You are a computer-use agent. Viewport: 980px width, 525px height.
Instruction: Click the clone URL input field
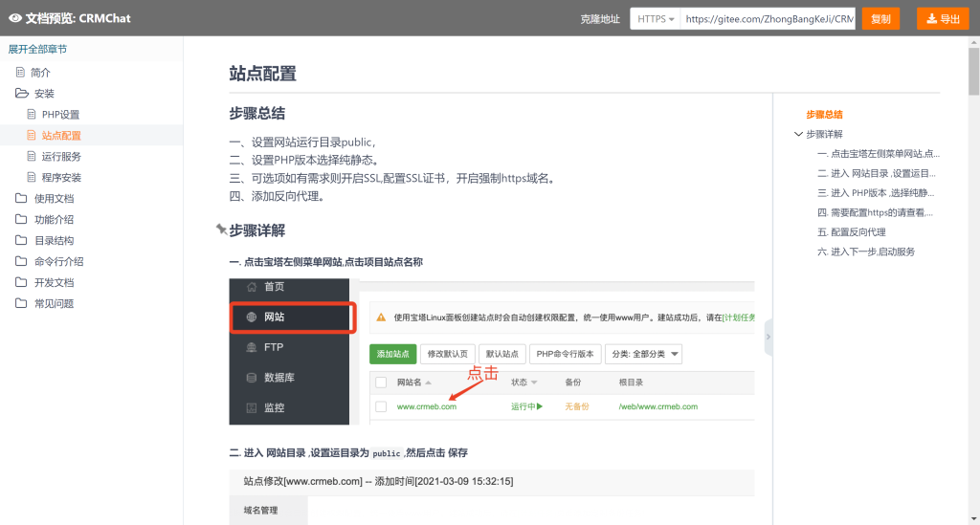click(768, 19)
